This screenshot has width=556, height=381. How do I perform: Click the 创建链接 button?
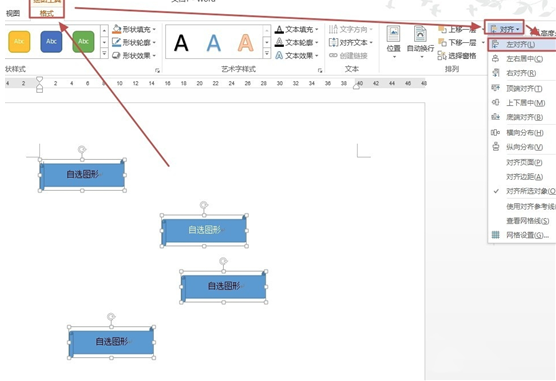[x=348, y=55]
